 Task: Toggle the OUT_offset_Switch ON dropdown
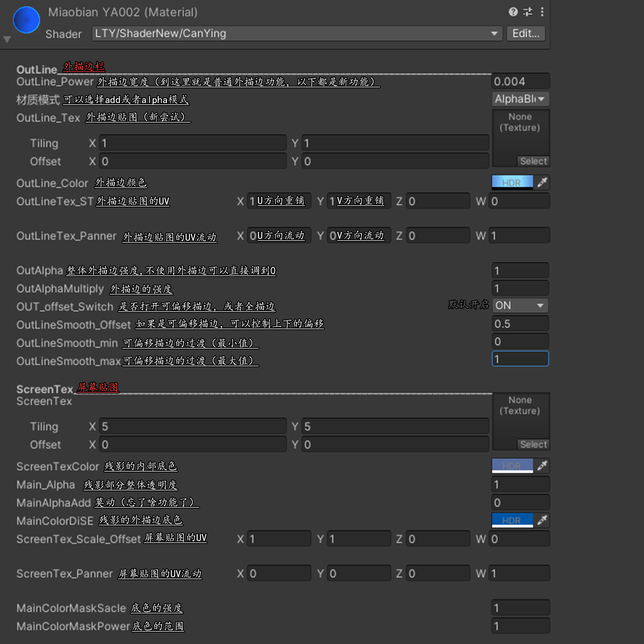pyautogui.click(x=520, y=305)
